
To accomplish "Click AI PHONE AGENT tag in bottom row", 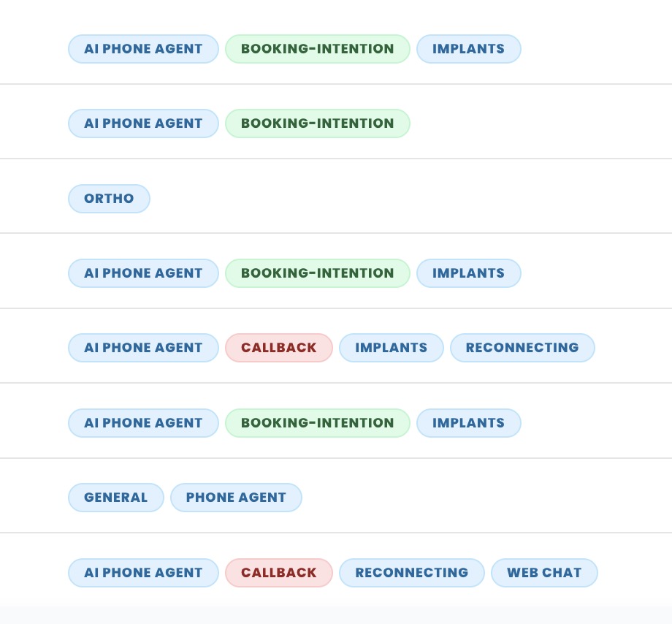I will (x=143, y=573).
